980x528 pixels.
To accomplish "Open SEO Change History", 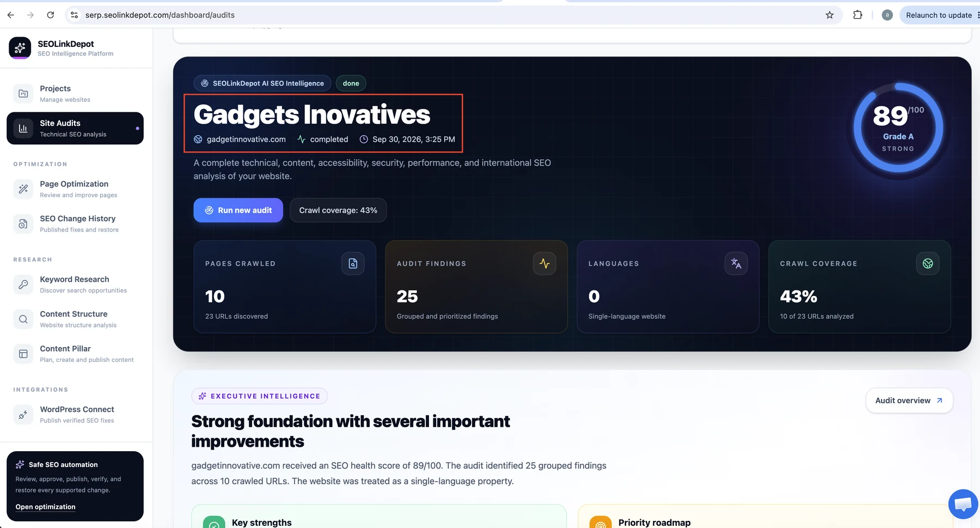I will (75, 223).
